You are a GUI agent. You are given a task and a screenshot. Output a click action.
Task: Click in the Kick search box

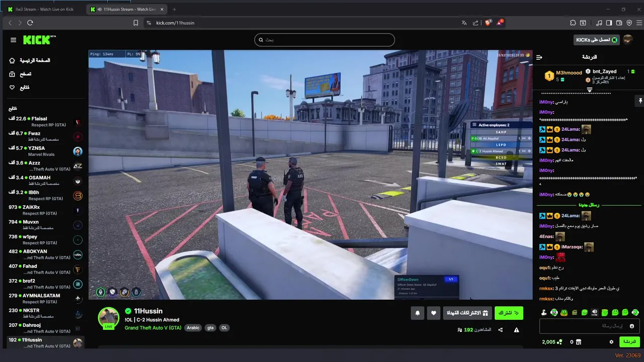click(325, 40)
